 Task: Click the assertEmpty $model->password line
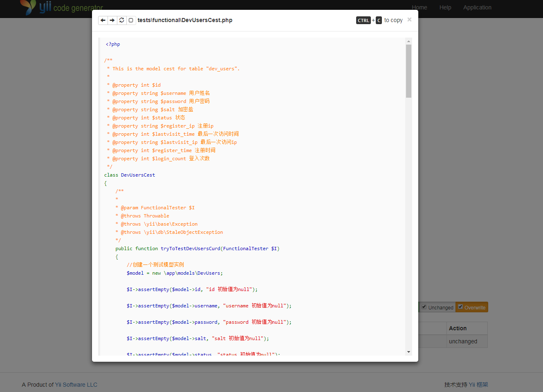[x=209, y=322]
